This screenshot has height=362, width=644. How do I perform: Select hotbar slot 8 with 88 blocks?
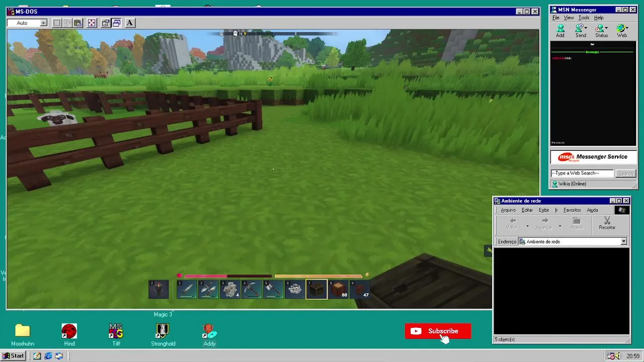338,289
